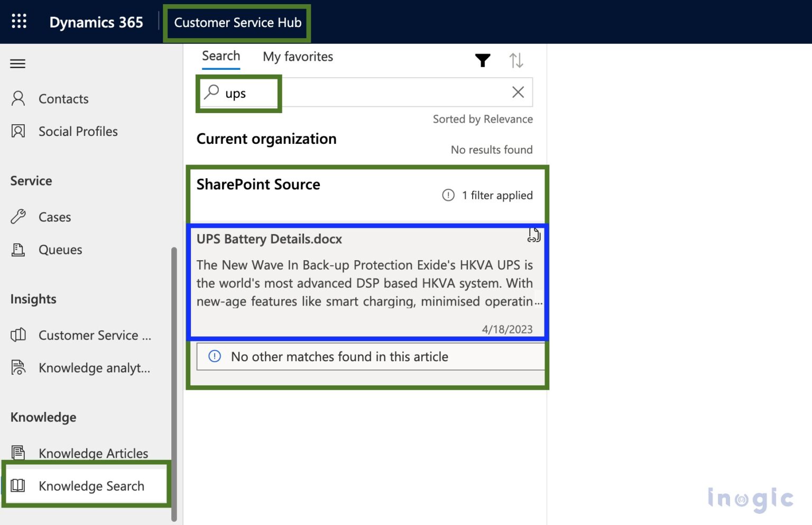Click Customer Service Hub in the header
The height and width of the screenshot is (525, 812).
click(x=238, y=23)
